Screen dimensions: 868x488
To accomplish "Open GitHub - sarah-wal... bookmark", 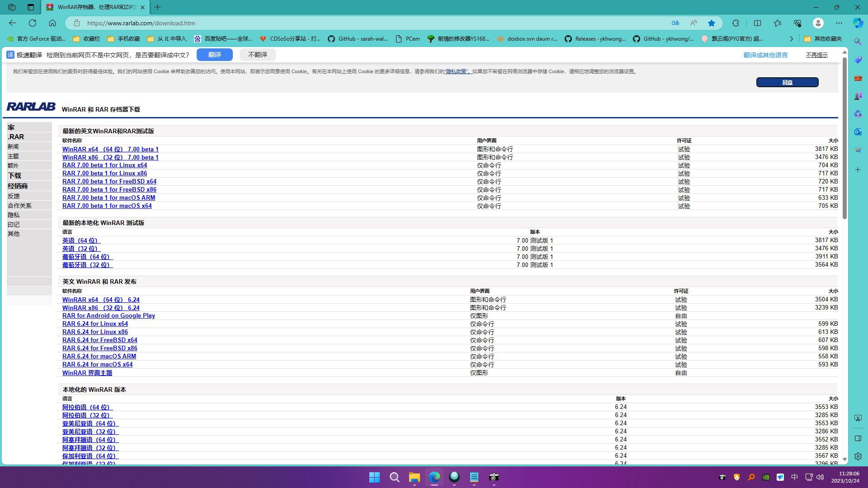I will tap(358, 39).
